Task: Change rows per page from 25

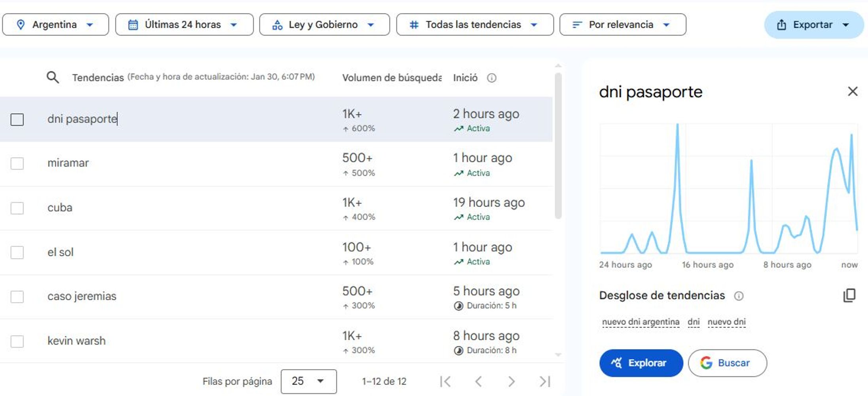Action: tap(309, 381)
